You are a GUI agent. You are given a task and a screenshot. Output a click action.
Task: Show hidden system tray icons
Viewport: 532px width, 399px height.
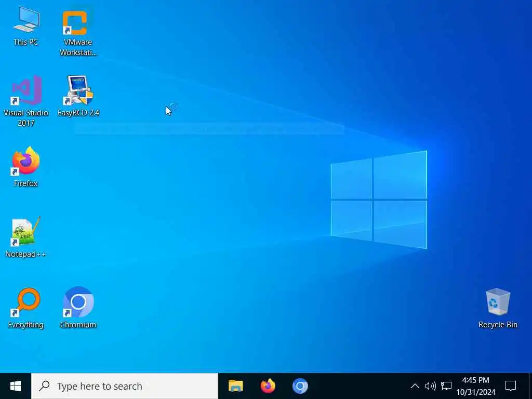pyautogui.click(x=415, y=386)
